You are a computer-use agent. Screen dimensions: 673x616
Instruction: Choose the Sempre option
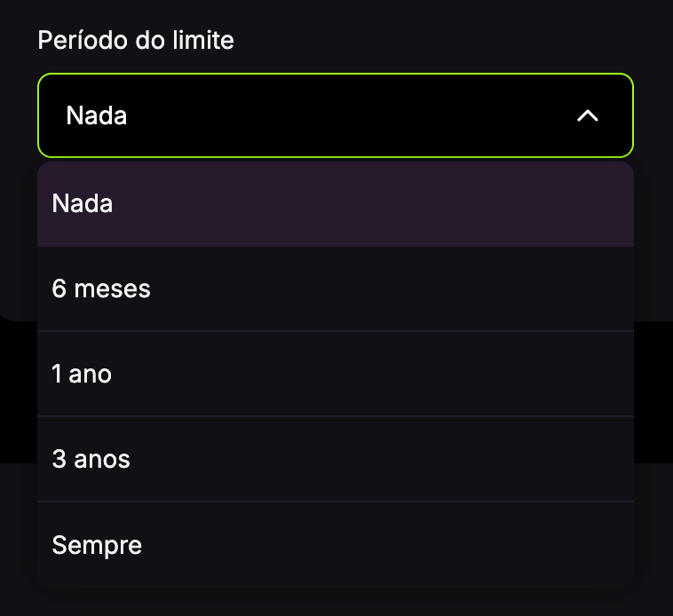(336, 544)
